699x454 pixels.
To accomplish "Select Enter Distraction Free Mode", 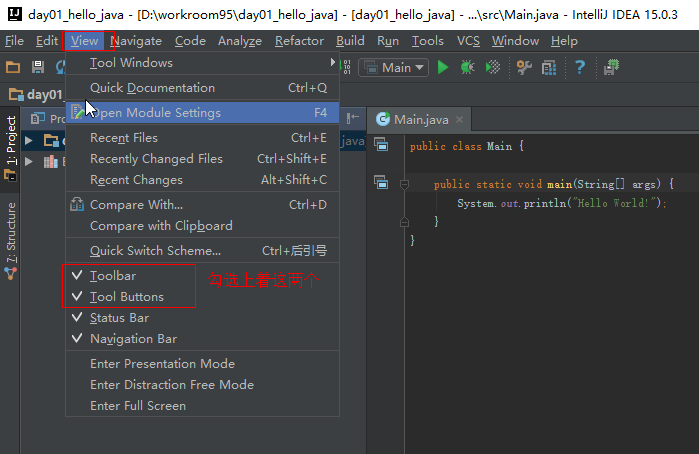I will 202,384.
